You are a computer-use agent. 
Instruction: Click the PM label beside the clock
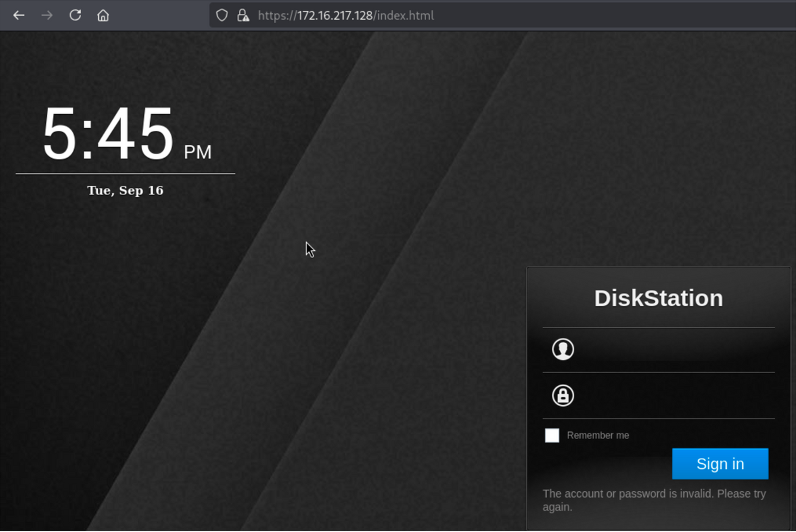pos(197,152)
